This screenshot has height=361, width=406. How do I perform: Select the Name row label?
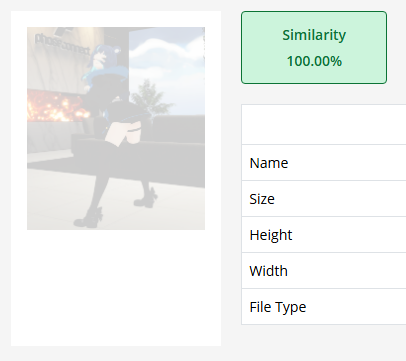pyautogui.click(x=269, y=163)
